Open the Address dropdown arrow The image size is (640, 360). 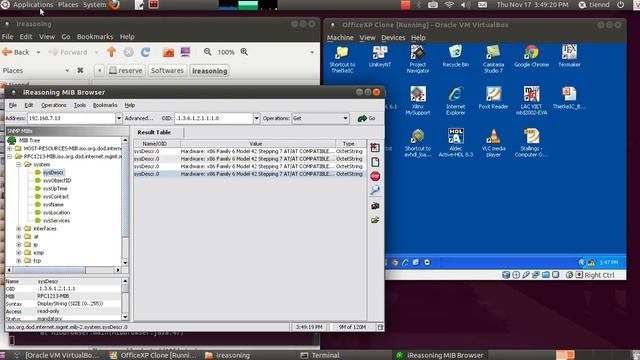pos(118,118)
